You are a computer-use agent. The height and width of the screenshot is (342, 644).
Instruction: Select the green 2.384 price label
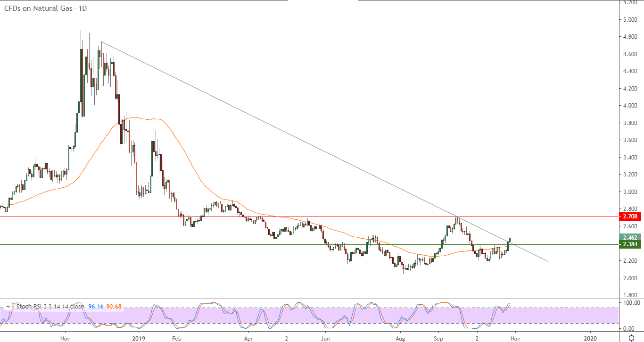[x=630, y=244]
